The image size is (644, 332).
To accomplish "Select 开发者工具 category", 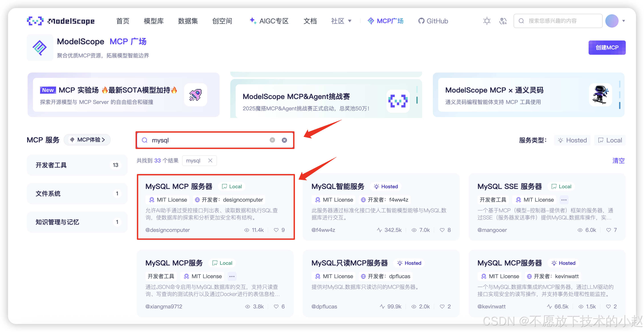I will click(77, 165).
